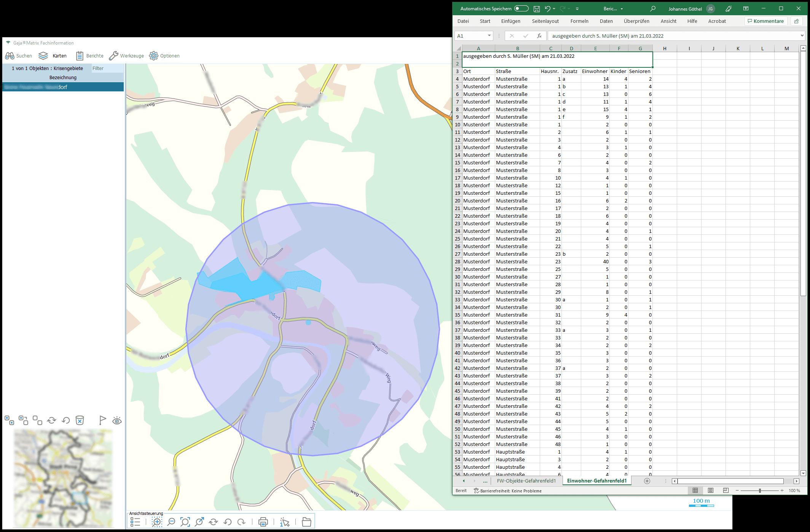Switch to FW-Objekte-Gefahrenfeld1 sheet tab
810x532 pixels.
tap(526, 481)
